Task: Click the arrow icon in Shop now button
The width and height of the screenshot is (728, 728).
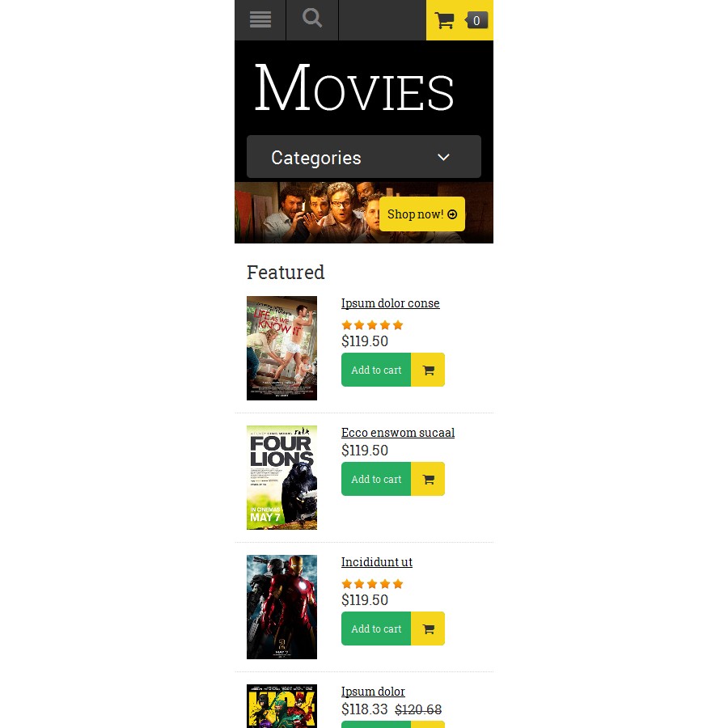Action: 452,214
